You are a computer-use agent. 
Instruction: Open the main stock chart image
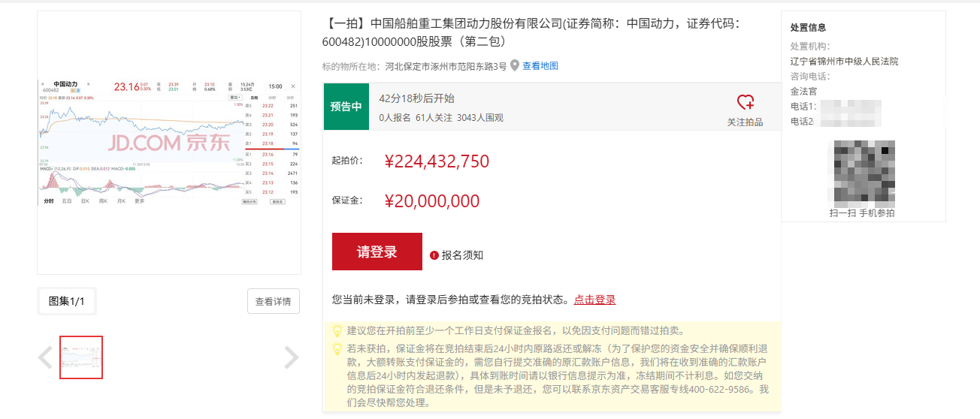tap(168, 143)
